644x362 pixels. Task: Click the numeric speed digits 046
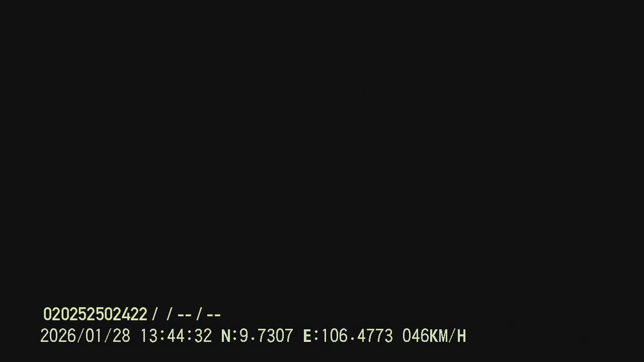pyautogui.click(x=415, y=336)
